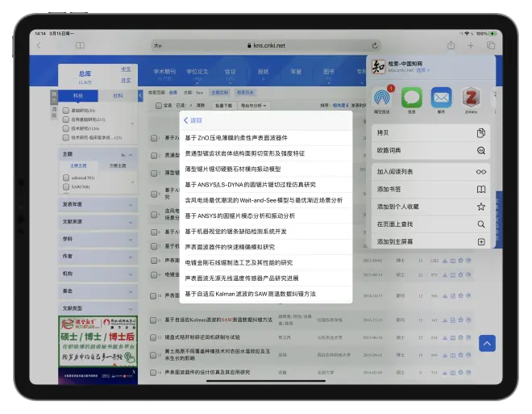Cite the 锯盘式秸秆粉碎还田机研制与试验 record via quote icon
The image size is (532, 414).
coord(468,337)
